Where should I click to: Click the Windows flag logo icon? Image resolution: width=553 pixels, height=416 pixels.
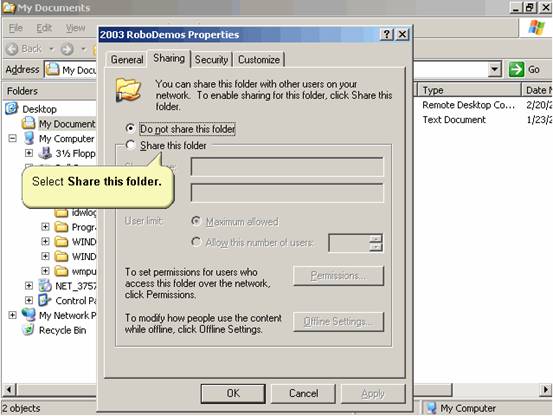(x=536, y=27)
